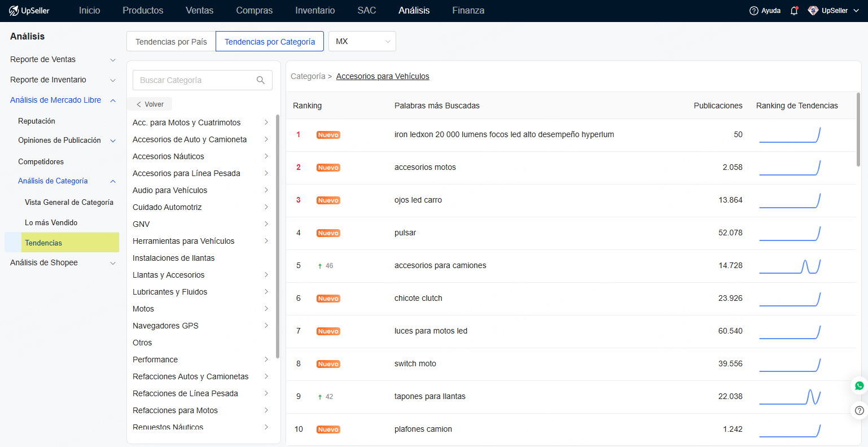The height and width of the screenshot is (447, 868).
Task: Click the category list scrollbar
Action: click(278, 236)
